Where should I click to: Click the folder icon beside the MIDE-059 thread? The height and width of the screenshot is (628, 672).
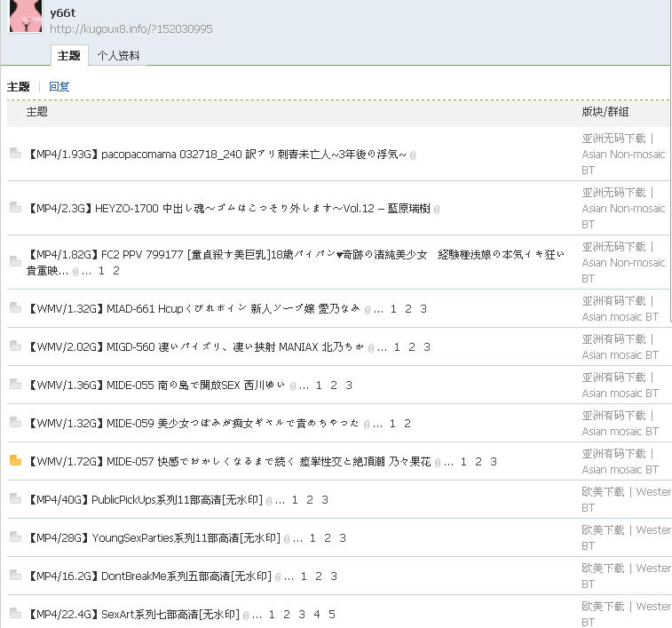click(15, 422)
